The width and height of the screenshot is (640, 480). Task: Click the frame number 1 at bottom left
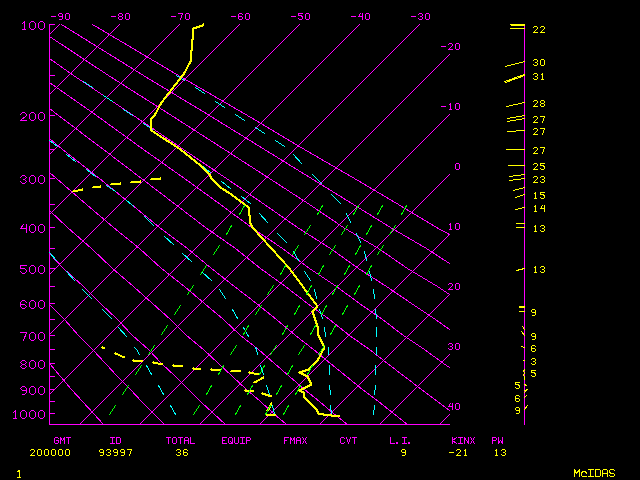[18, 472]
